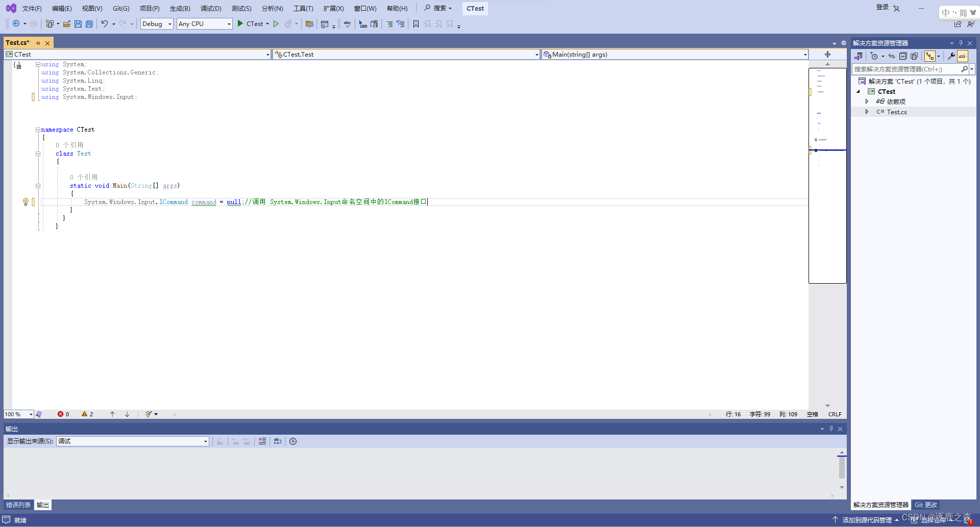Sync with active document arrows icon

click(x=892, y=56)
